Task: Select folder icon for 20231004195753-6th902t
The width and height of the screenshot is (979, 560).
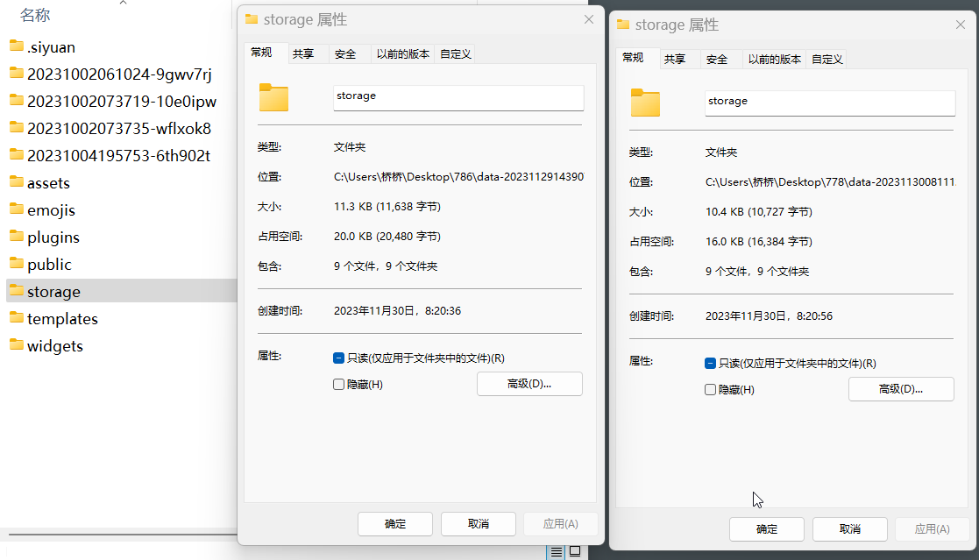Action: pos(17,155)
